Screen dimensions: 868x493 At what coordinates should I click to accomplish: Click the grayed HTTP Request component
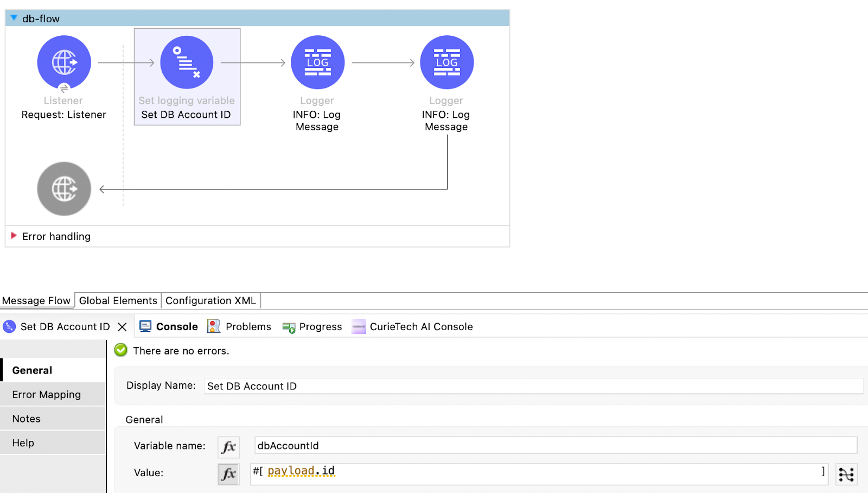pyautogui.click(x=63, y=188)
